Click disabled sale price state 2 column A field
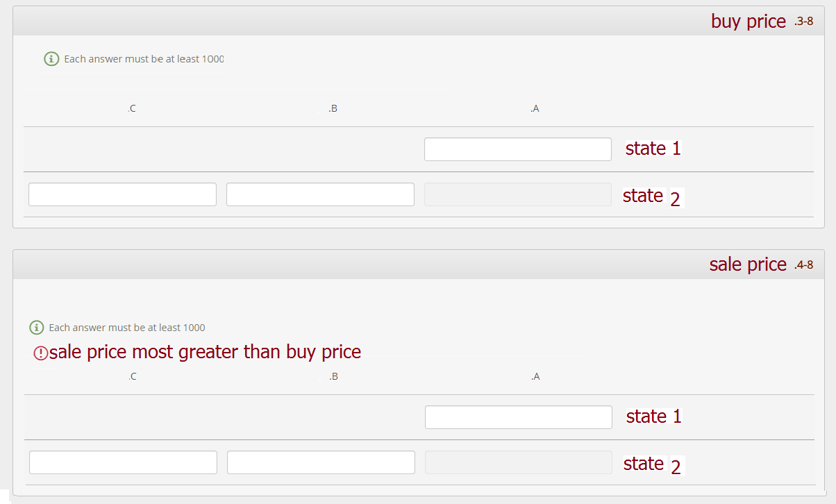836x504 pixels. click(519, 462)
